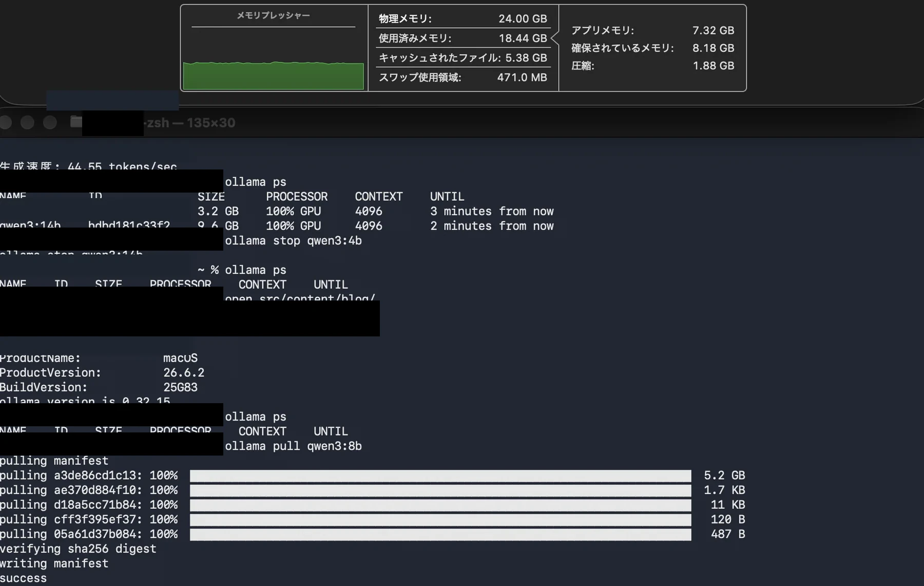This screenshot has width=924, height=586.
Task: Click the 5.2 GB download size text
Action: pyautogui.click(x=724, y=476)
